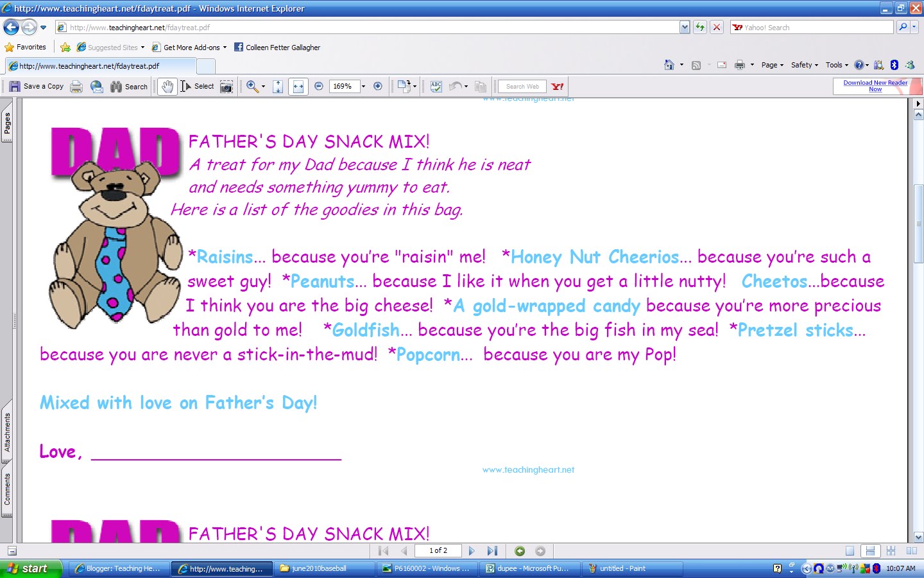Switch to the untitled - Paint taskbar window
The height and width of the screenshot is (578, 924).
click(x=631, y=568)
